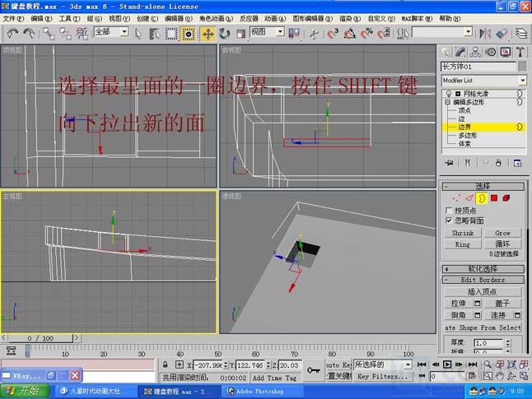Click the object color swatch
The height and width of the screenshot is (399, 532).
coord(522,66)
